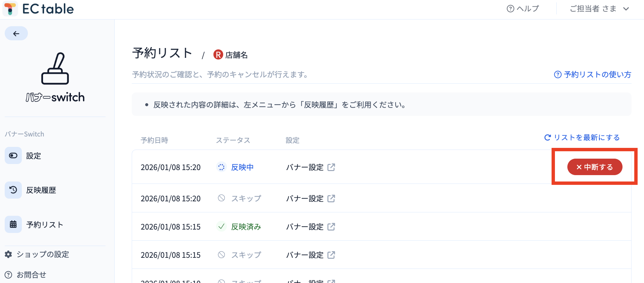Viewport: 644px width, 283px height.
Task: Click the refresh icon beside リストを最新にする
Action: click(x=548, y=137)
